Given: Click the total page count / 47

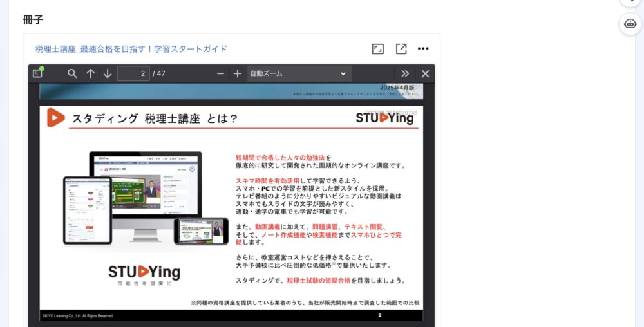Looking at the screenshot, I should click(x=159, y=73).
